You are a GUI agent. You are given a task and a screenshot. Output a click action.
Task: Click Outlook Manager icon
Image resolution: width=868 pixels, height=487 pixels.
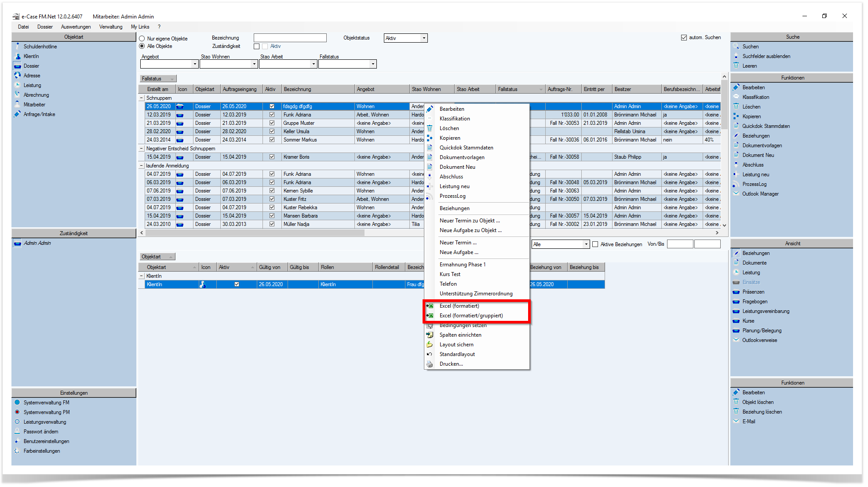pos(736,193)
